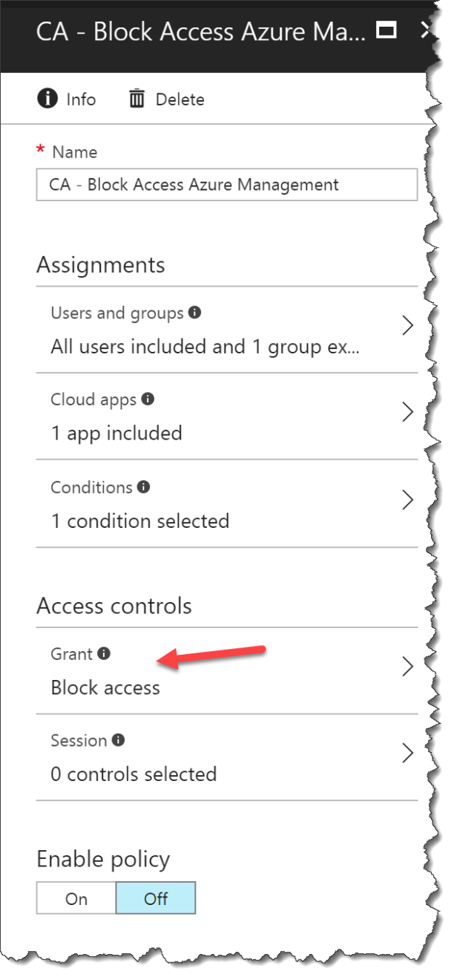Open the row showing 1 app included

pyautogui.click(x=223, y=433)
